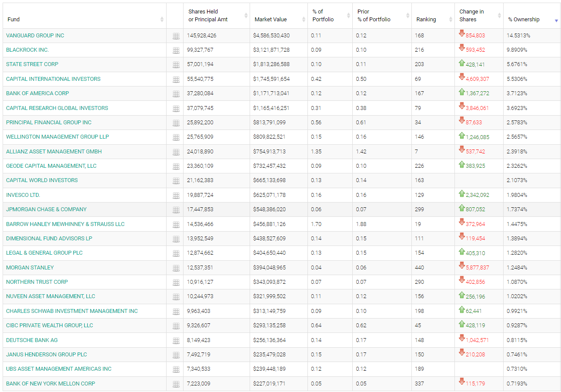
Task: Sort by Change in Shares column
Action: (x=479, y=16)
